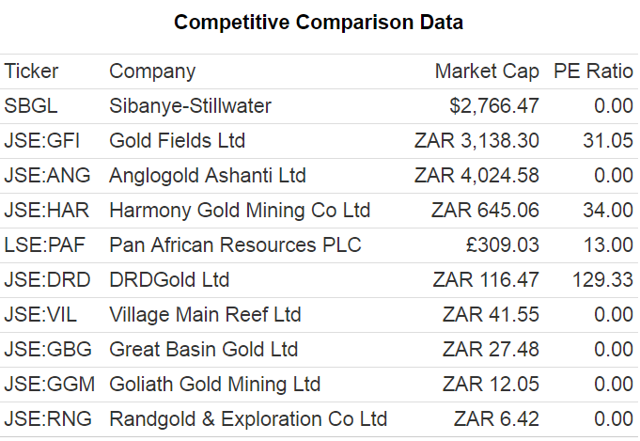Click the Competitive Comparison Data title
The image size is (640, 441).
click(x=319, y=22)
